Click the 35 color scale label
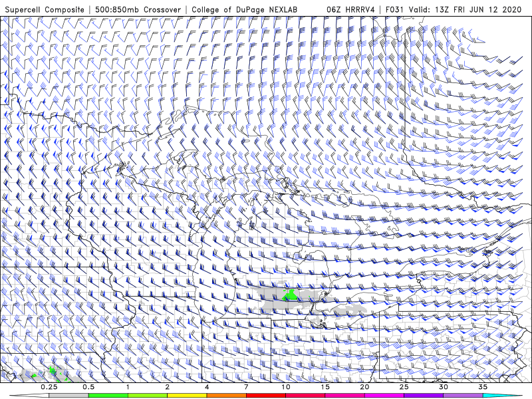532x399 pixels. [x=483, y=387]
